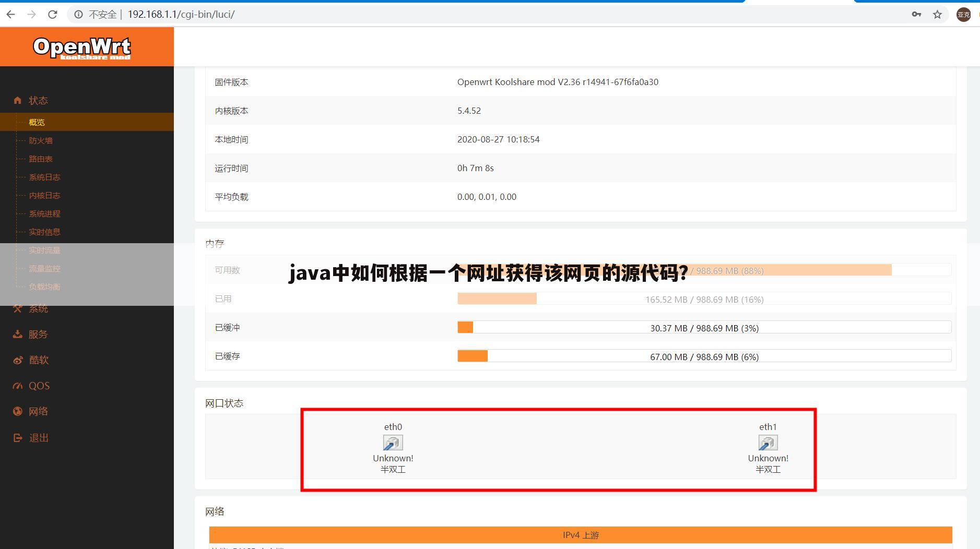Click the 酷软 plugin icon
This screenshot has height=549, width=980.
coord(17,360)
